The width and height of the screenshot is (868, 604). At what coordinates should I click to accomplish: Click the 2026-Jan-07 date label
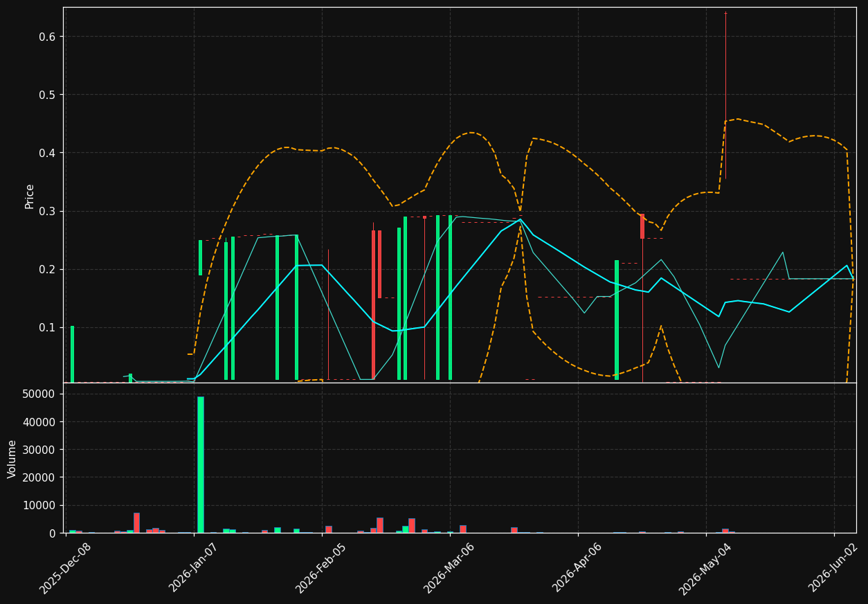point(193,568)
